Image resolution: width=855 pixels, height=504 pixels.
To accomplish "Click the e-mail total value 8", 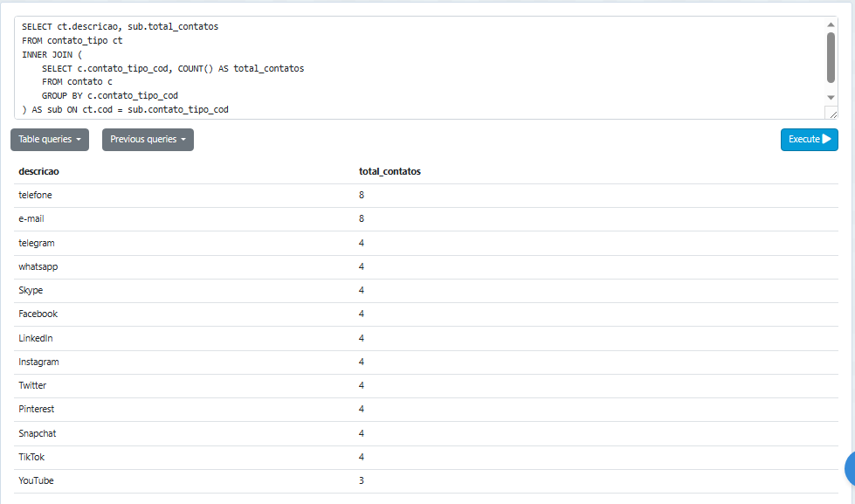I will point(362,218).
